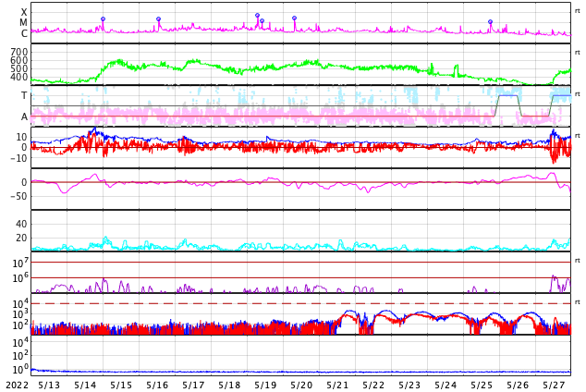Click the 'rt' label beside the dashed 10^4 panel
The width and height of the screenshot is (586, 392).
pyautogui.click(x=577, y=301)
